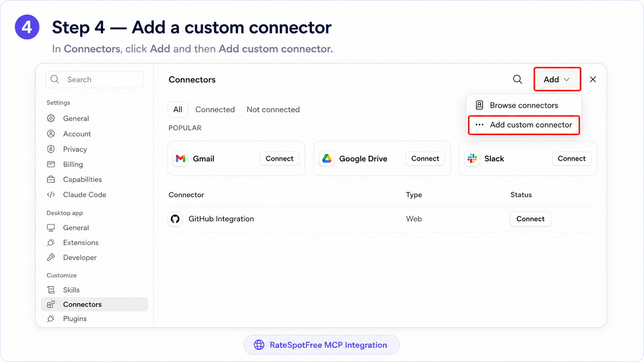Select the Extensions plug icon
The image size is (644, 362).
click(51, 242)
